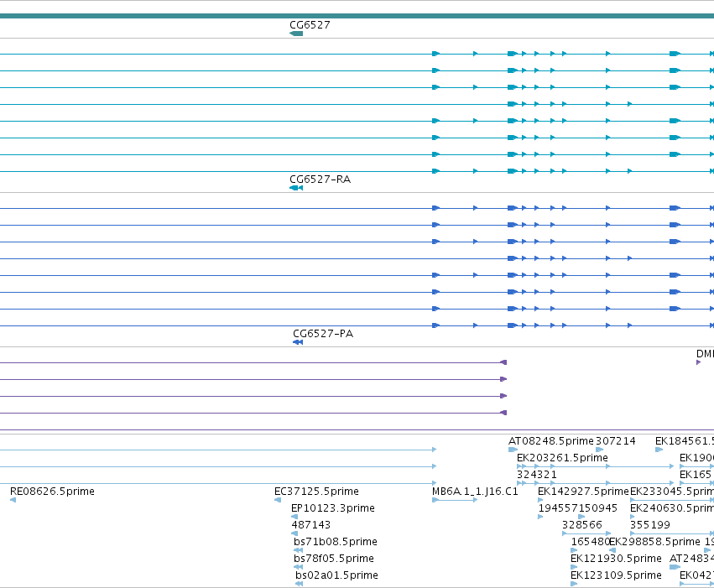Image resolution: width=714 pixels, height=588 pixels.
Task: Select the 150945 label
Action: click(598, 508)
